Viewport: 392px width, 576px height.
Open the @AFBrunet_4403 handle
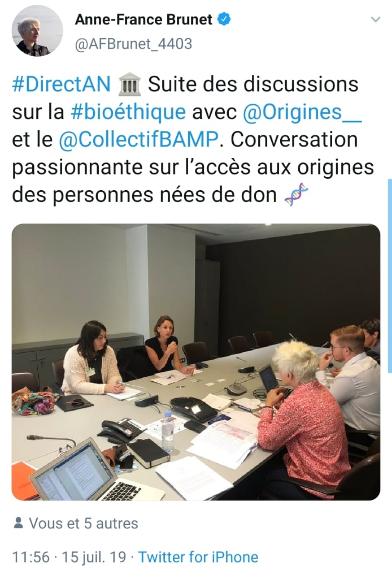click(134, 44)
